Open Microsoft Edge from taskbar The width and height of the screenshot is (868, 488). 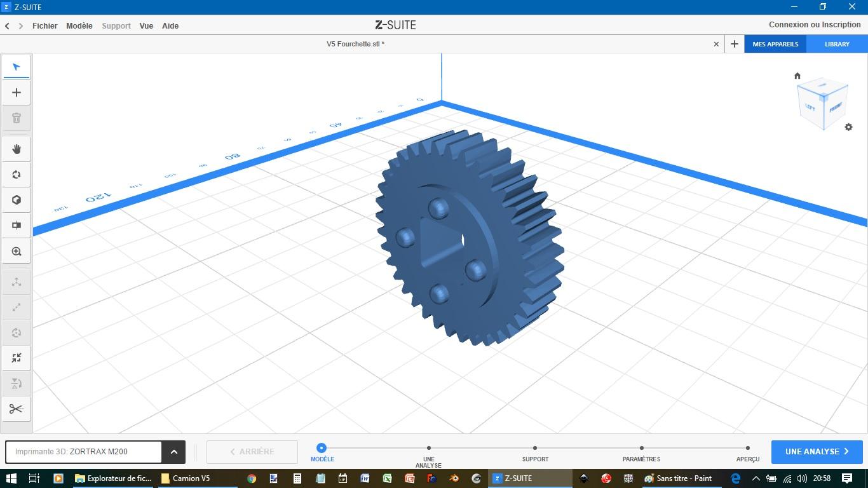tap(736, 478)
